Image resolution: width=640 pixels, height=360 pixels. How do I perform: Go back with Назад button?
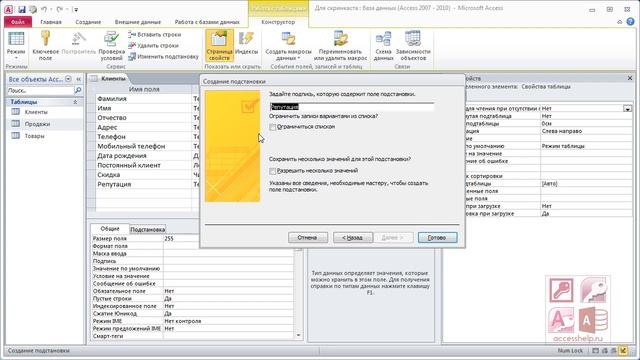(352, 238)
